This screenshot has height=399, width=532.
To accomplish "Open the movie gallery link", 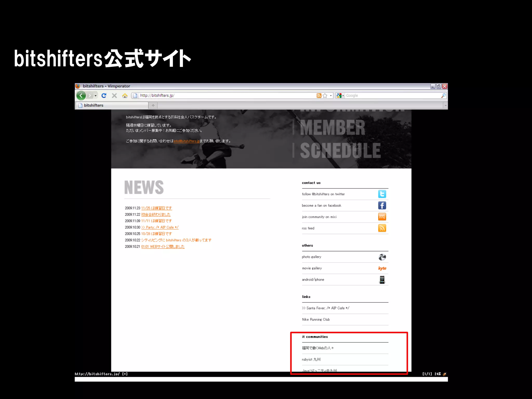I will (x=312, y=268).
